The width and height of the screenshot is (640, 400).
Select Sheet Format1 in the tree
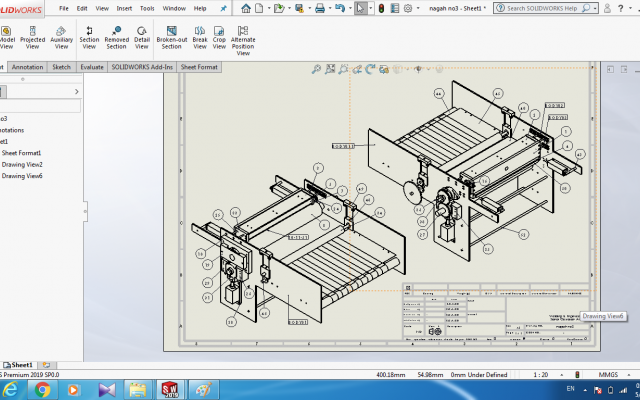pos(21,153)
